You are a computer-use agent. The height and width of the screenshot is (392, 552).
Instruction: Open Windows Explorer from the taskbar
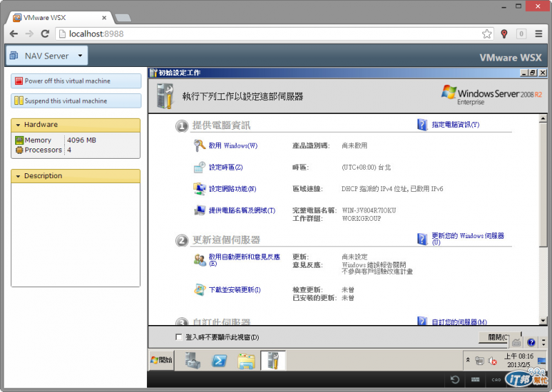point(246,361)
